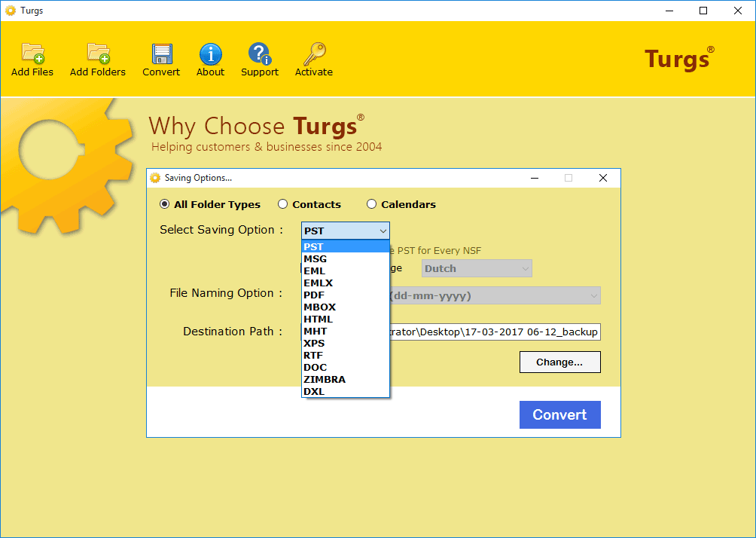
Task: Choose EMLX from the saving options list
Action: click(345, 283)
